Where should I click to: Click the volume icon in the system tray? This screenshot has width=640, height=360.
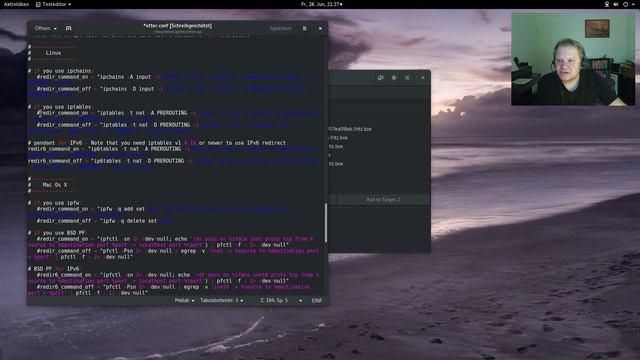616,4
